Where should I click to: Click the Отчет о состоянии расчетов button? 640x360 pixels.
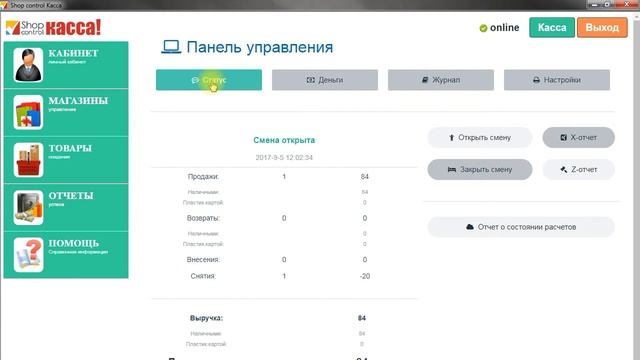point(521,227)
